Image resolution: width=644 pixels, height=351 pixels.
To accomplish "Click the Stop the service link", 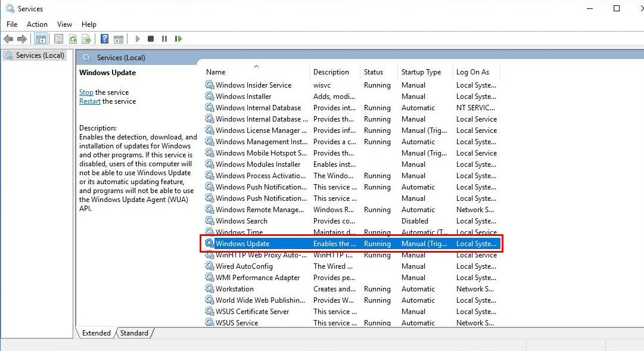I will click(x=86, y=92).
